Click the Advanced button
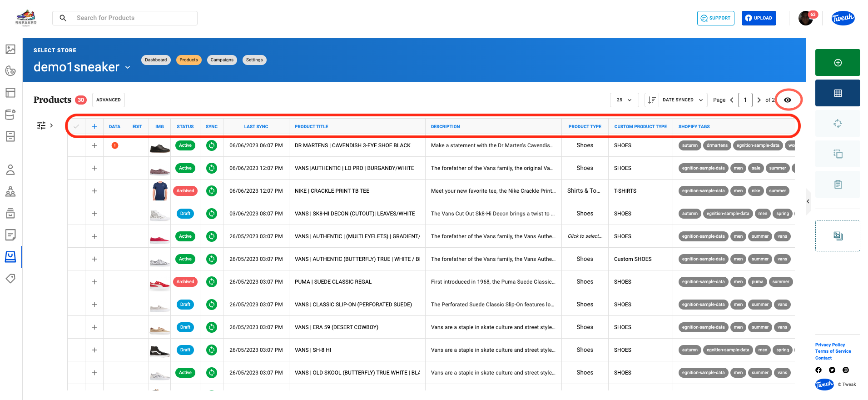 (x=109, y=100)
